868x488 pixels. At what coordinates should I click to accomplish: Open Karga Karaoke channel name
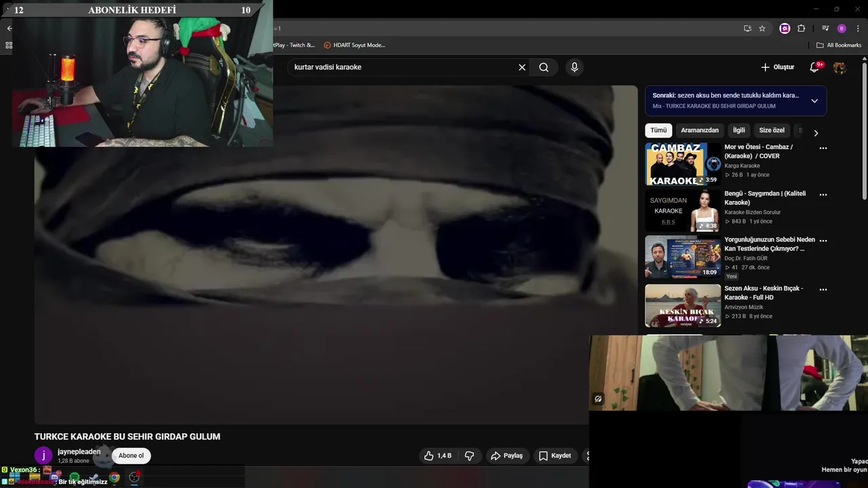click(742, 166)
